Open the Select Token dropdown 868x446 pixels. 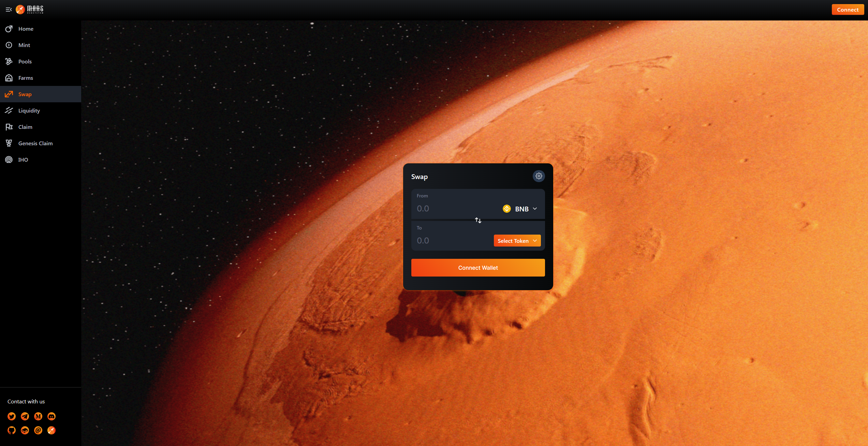[x=517, y=241]
